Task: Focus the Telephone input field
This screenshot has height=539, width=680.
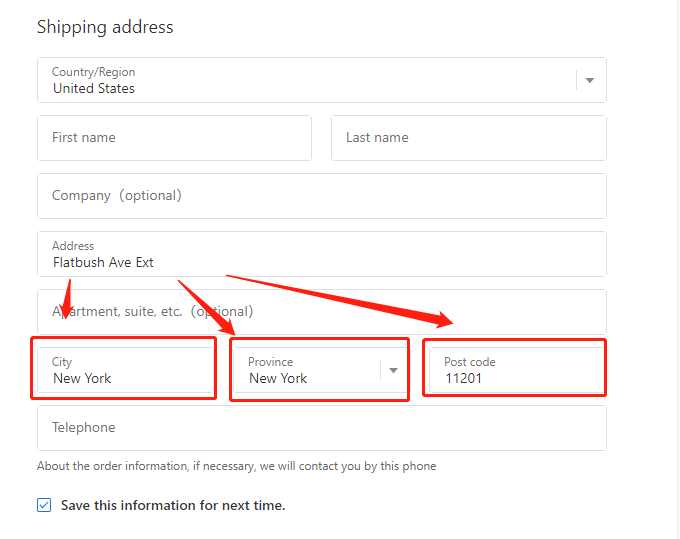Action: (322, 428)
